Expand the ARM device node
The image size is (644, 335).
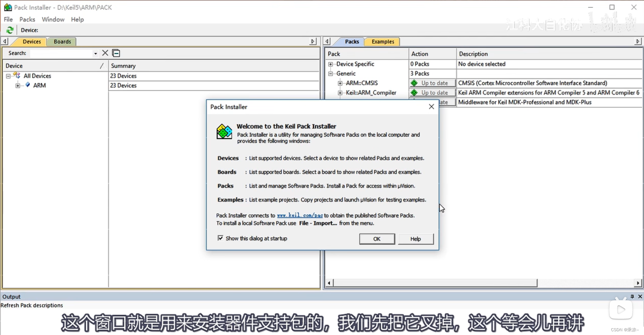click(x=18, y=85)
